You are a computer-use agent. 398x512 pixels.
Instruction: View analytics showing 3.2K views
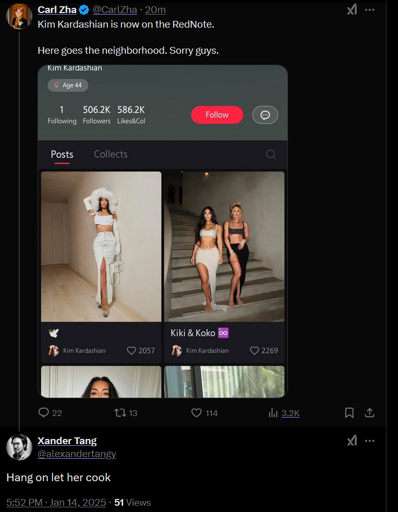[x=284, y=413]
